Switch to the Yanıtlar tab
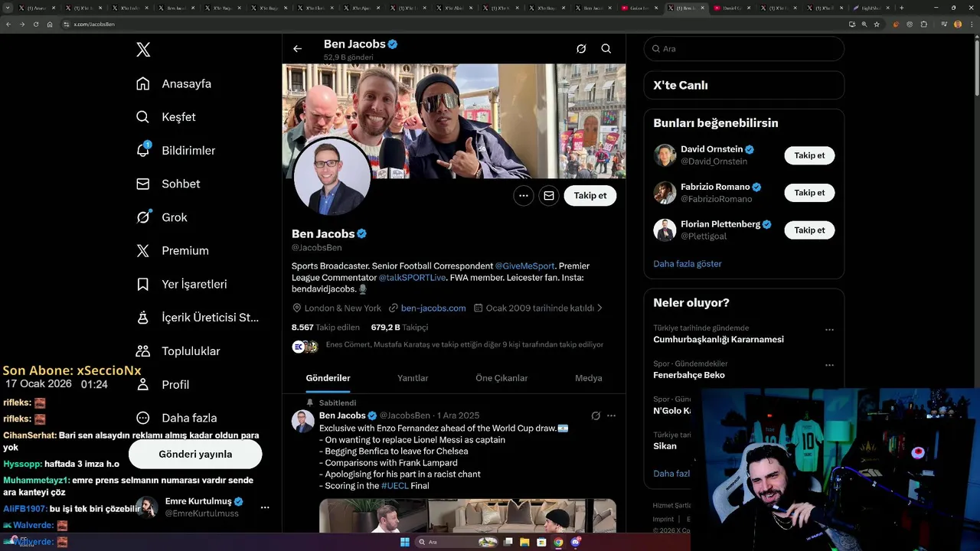 tap(413, 378)
